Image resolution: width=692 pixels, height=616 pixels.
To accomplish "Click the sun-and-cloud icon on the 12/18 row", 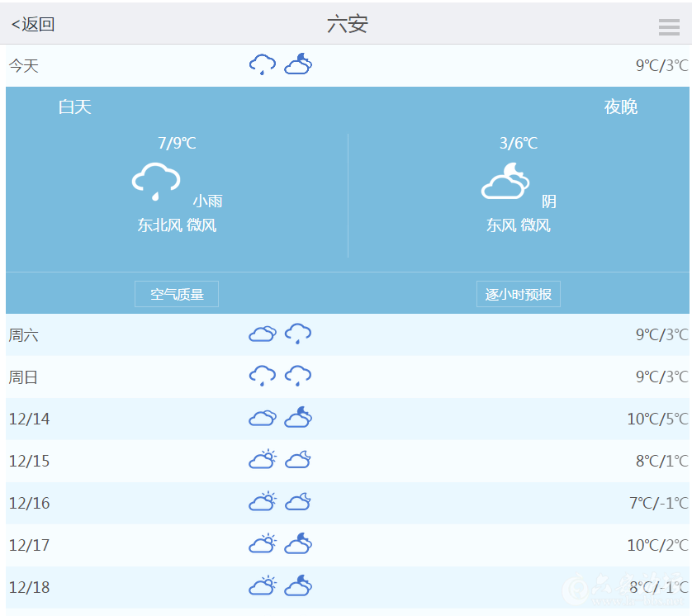I will (263, 585).
